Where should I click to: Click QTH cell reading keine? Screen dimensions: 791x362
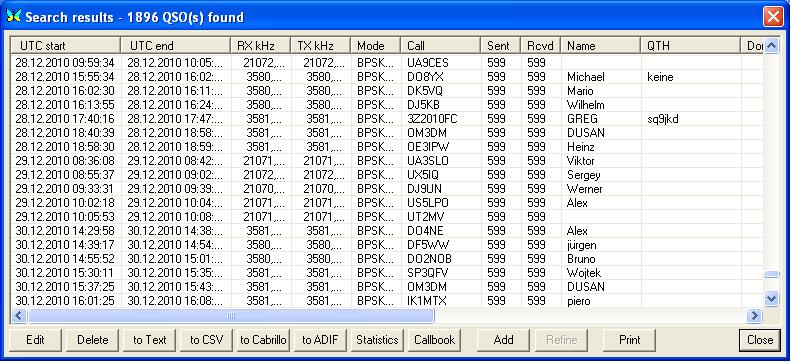[660, 77]
